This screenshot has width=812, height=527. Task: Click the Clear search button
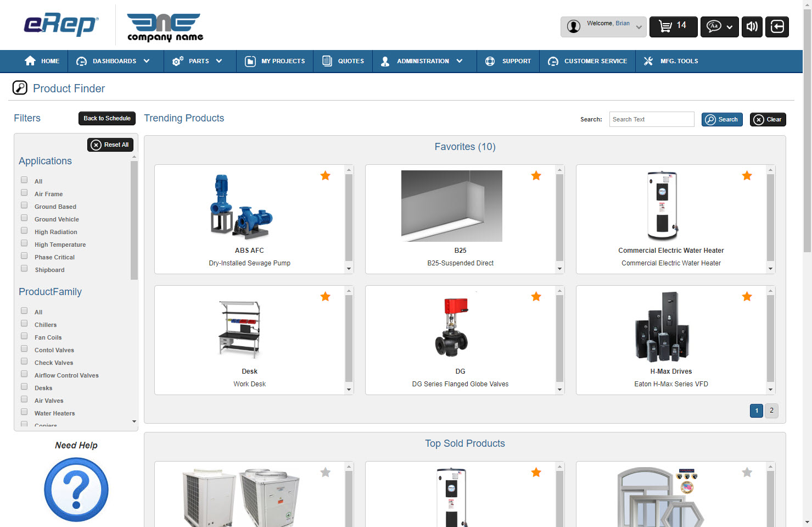768,119
